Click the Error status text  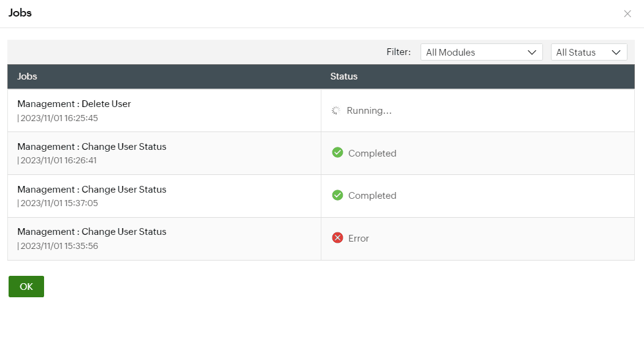[x=359, y=239]
